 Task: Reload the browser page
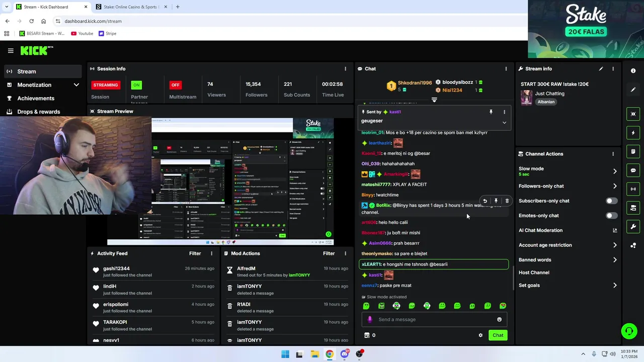pos(31,21)
